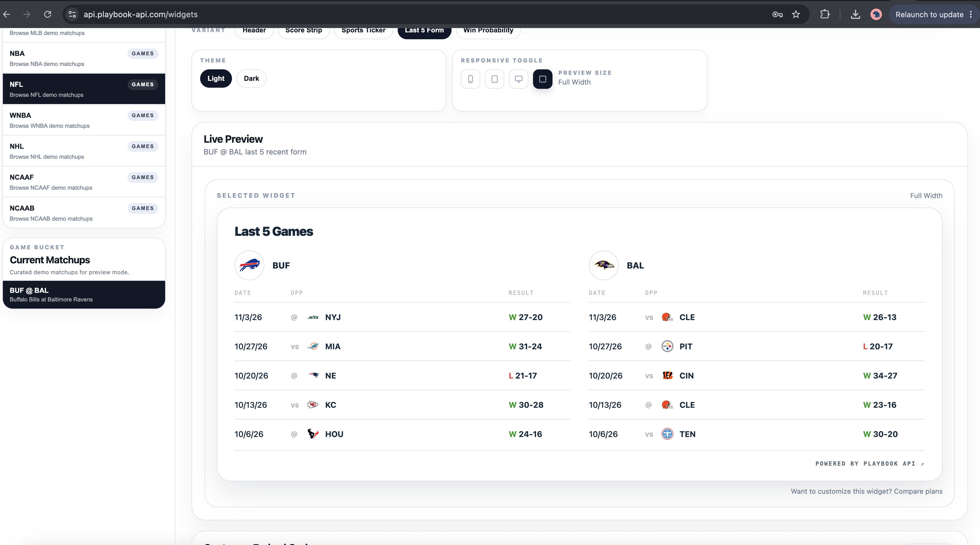Open Powered by Playbook API link
The height and width of the screenshot is (545, 980).
point(870,464)
